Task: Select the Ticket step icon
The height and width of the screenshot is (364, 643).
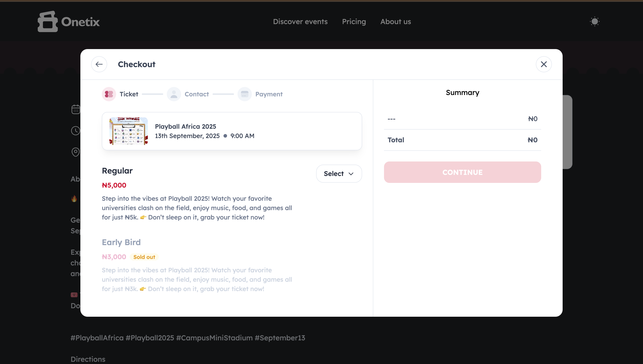Action: tap(109, 94)
